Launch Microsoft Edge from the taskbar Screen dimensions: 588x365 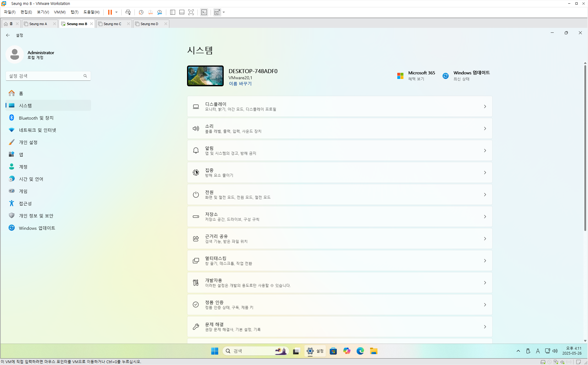(x=360, y=351)
